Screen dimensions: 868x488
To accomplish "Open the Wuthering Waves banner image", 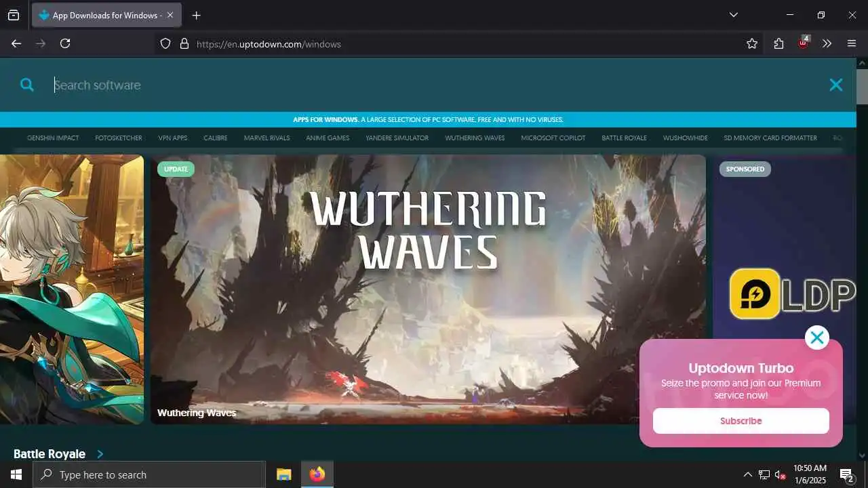I will point(428,289).
